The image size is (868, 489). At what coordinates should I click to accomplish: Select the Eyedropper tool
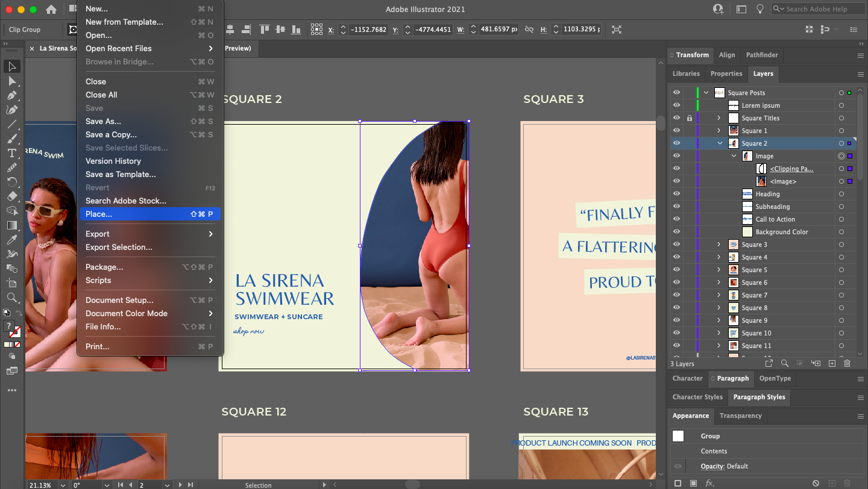11,240
